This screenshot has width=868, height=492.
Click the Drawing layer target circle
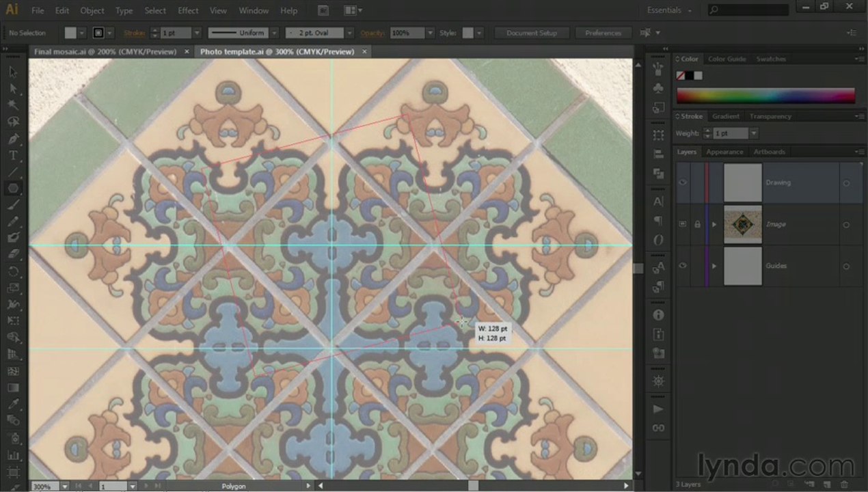[x=846, y=183]
